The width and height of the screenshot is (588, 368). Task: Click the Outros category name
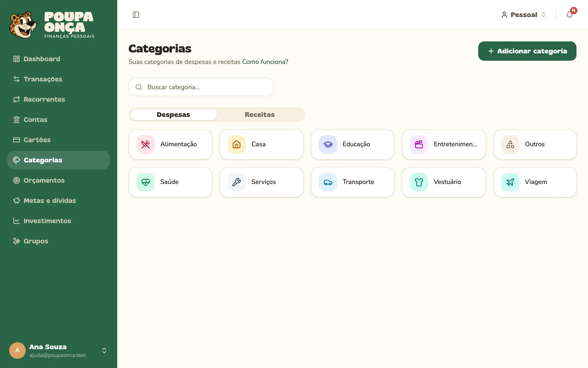[534, 144]
